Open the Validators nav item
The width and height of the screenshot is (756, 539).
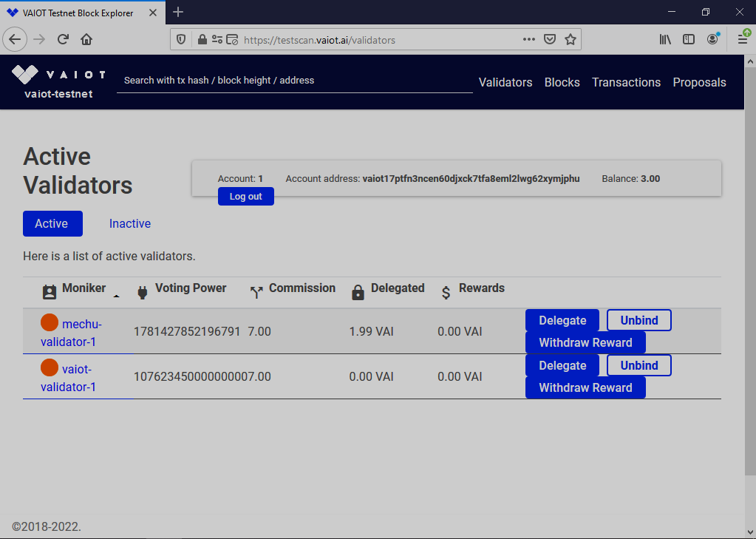[505, 83]
